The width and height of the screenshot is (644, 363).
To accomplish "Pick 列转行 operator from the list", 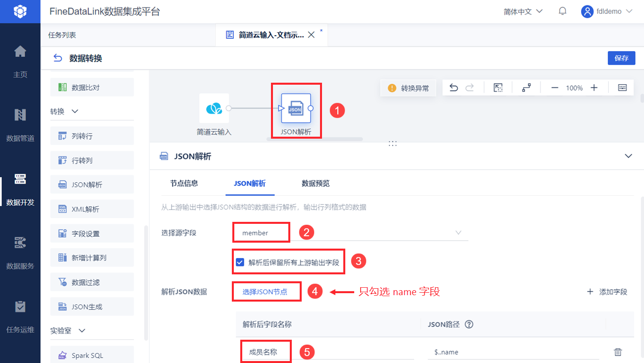I will point(92,136).
